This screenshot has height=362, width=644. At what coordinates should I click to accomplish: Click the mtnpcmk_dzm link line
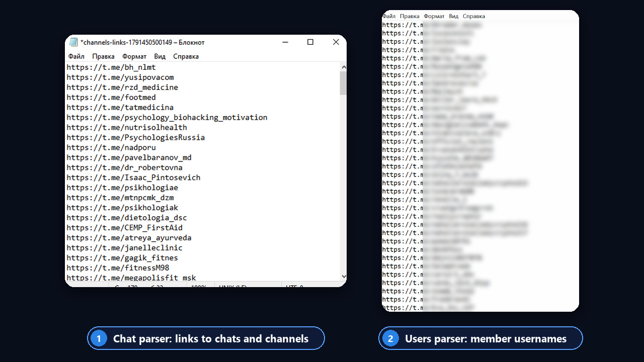pos(120,198)
